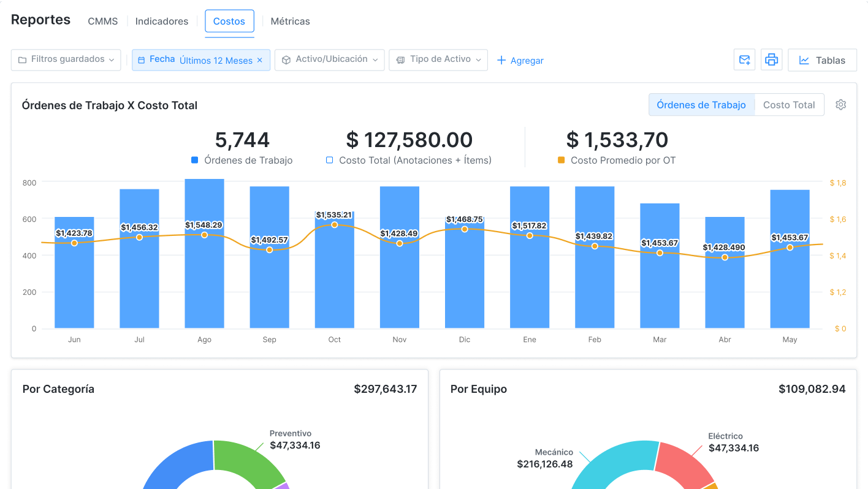
Task: Open chart settings gear icon
Action: (x=840, y=105)
